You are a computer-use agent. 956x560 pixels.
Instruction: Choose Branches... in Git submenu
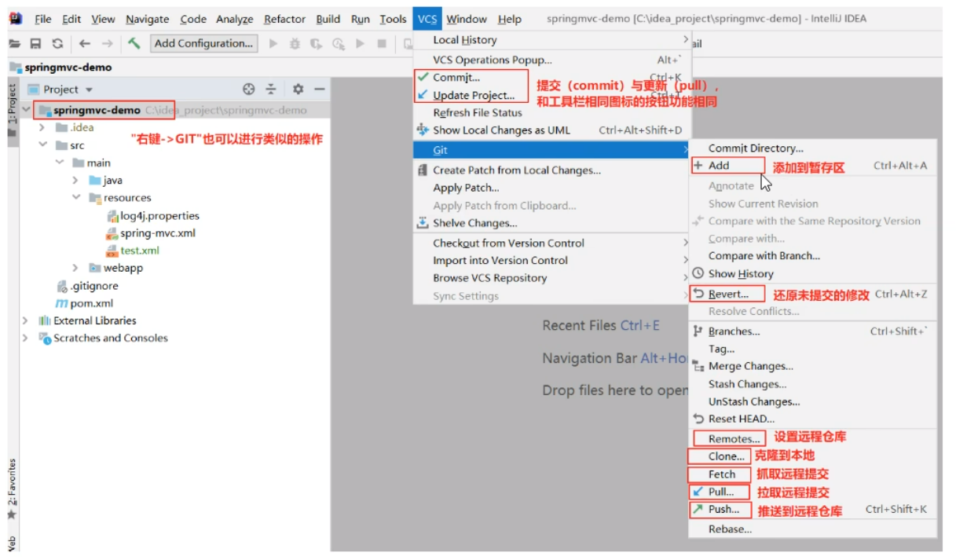click(x=813, y=331)
